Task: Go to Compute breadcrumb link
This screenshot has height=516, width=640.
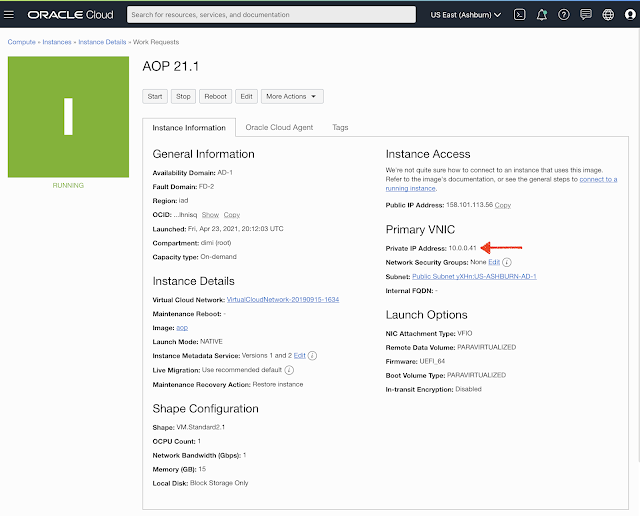Action: click(22, 42)
